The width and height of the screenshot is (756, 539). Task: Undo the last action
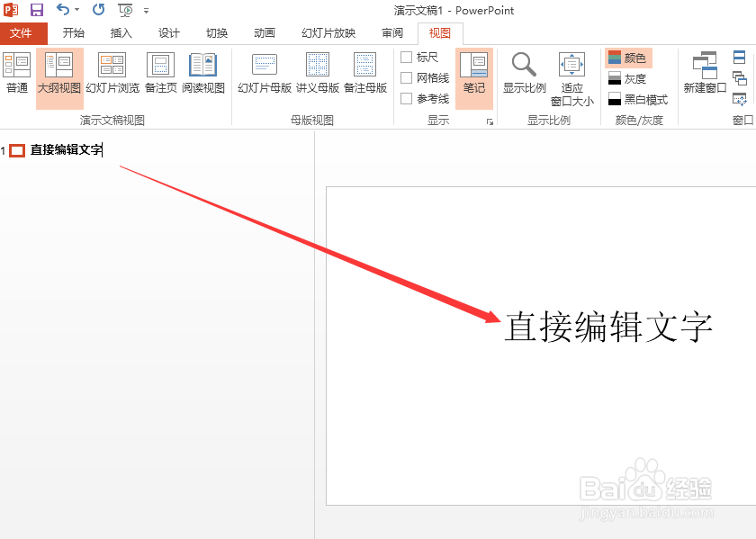click(x=63, y=9)
